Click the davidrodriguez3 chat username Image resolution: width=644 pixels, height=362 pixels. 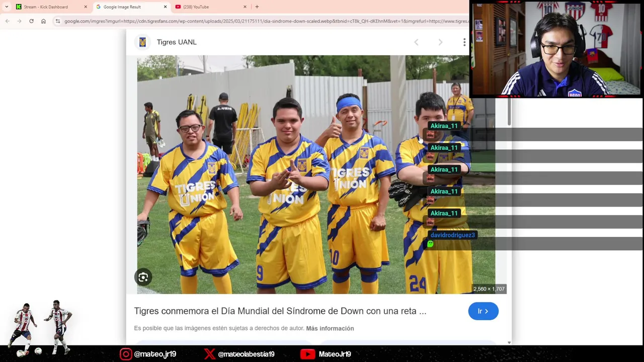(452, 235)
